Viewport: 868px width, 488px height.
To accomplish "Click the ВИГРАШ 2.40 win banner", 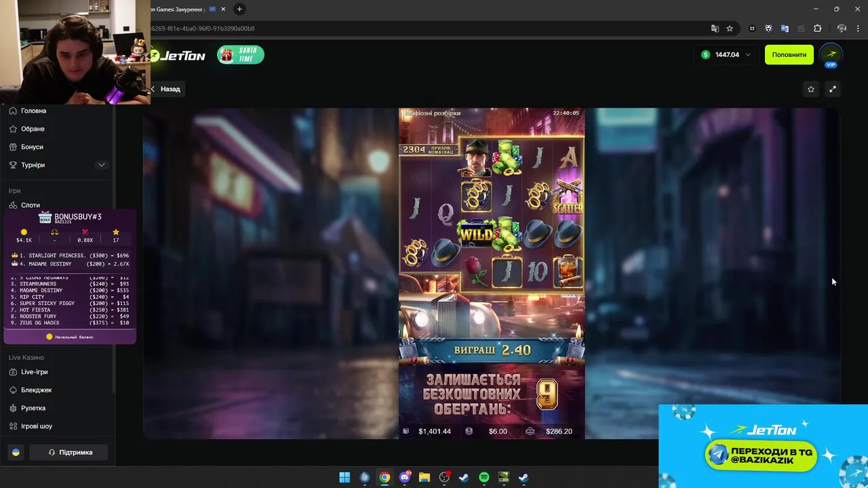I will (492, 350).
